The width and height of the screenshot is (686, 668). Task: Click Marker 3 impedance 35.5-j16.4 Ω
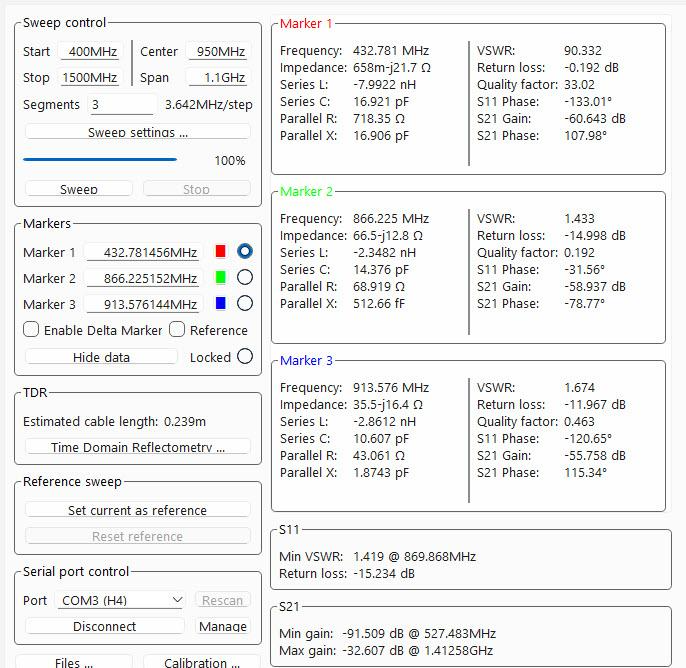[x=388, y=405]
